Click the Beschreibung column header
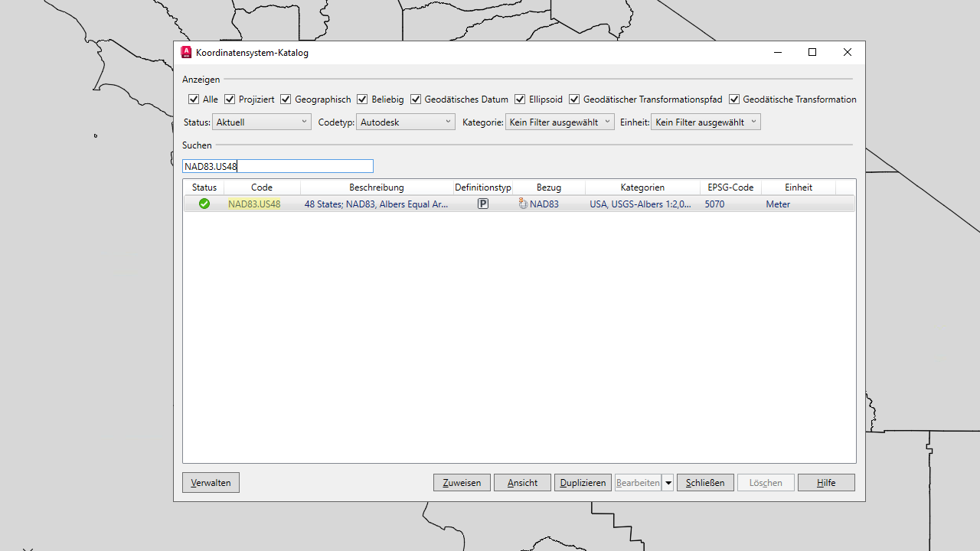980x551 pixels. pyautogui.click(x=377, y=187)
